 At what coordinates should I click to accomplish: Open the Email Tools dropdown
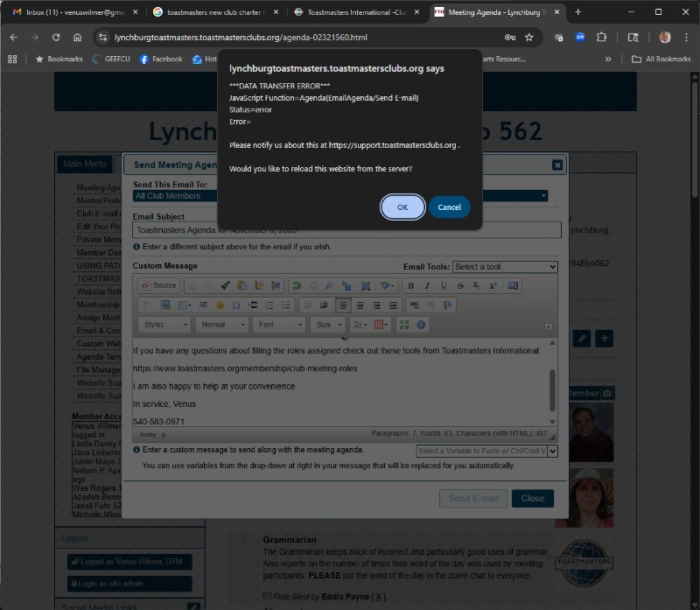pos(504,267)
